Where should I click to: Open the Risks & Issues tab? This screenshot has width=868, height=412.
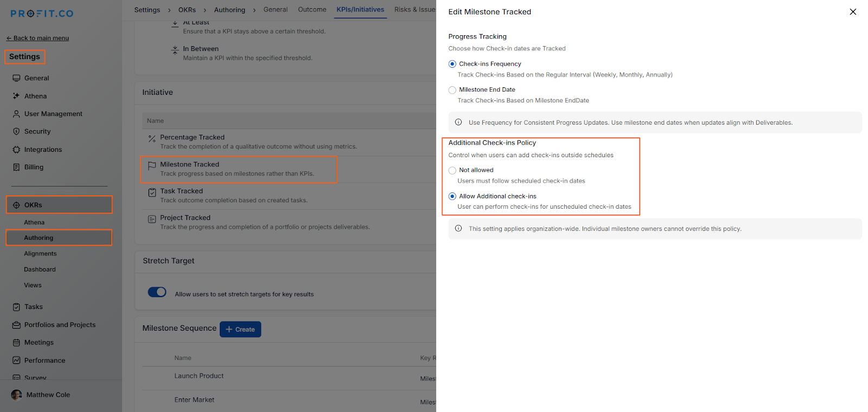coord(415,10)
